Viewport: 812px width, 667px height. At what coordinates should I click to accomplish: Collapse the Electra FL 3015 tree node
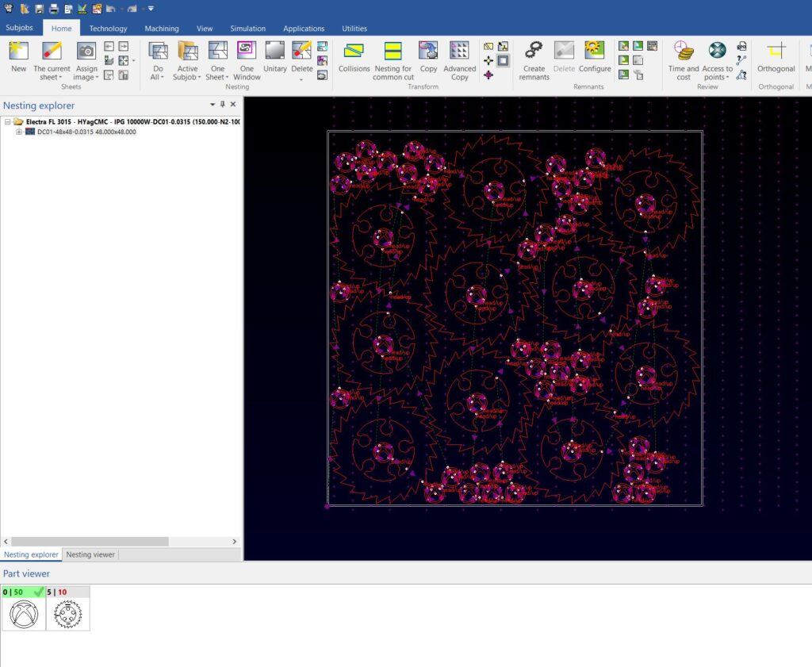click(x=8, y=122)
